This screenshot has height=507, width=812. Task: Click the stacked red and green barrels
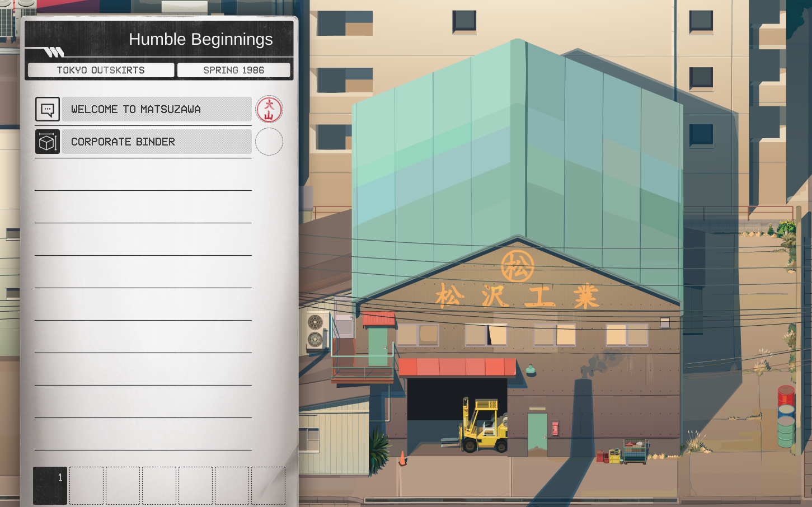(786, 416)
